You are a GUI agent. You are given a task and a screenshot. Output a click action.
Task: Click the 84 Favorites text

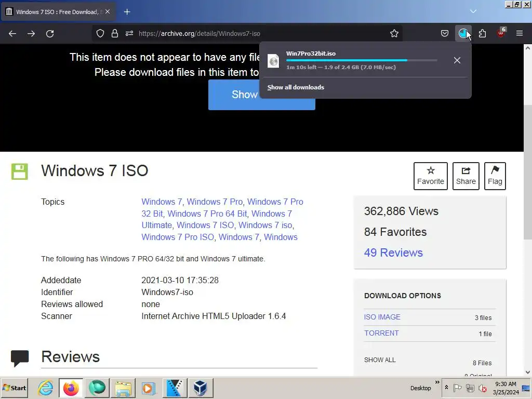tap(395, 232)
